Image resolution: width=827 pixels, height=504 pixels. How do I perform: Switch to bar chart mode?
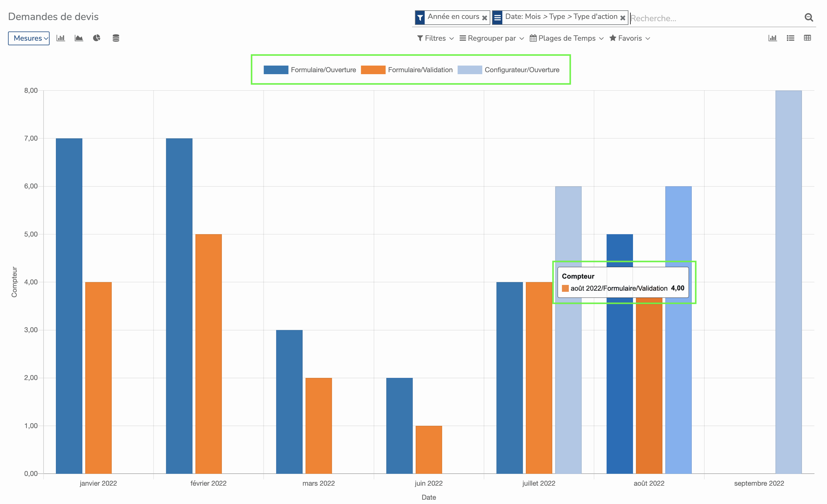click(x=60, y=38)
